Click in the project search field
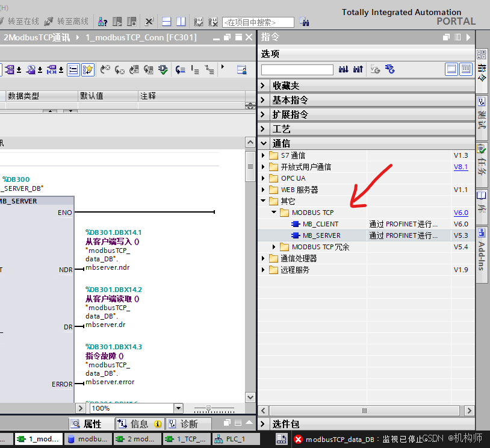The image size is (490, 448). (258, 22)
